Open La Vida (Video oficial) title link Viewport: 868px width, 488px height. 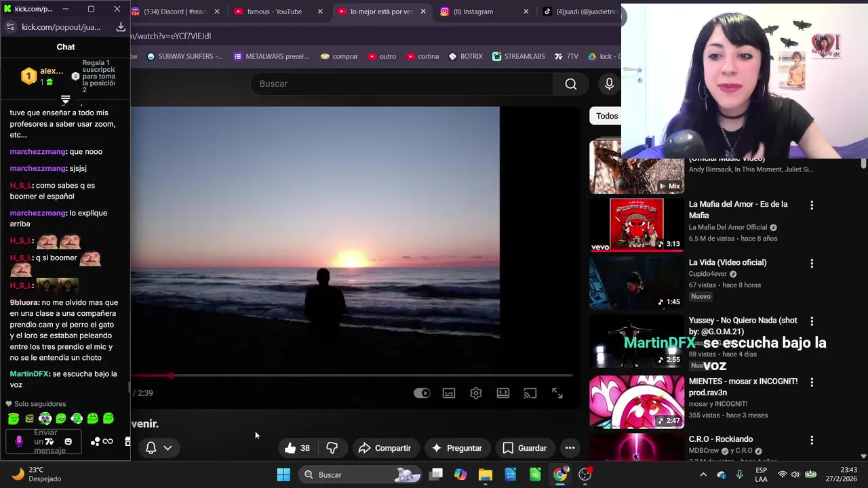[728, 263]
